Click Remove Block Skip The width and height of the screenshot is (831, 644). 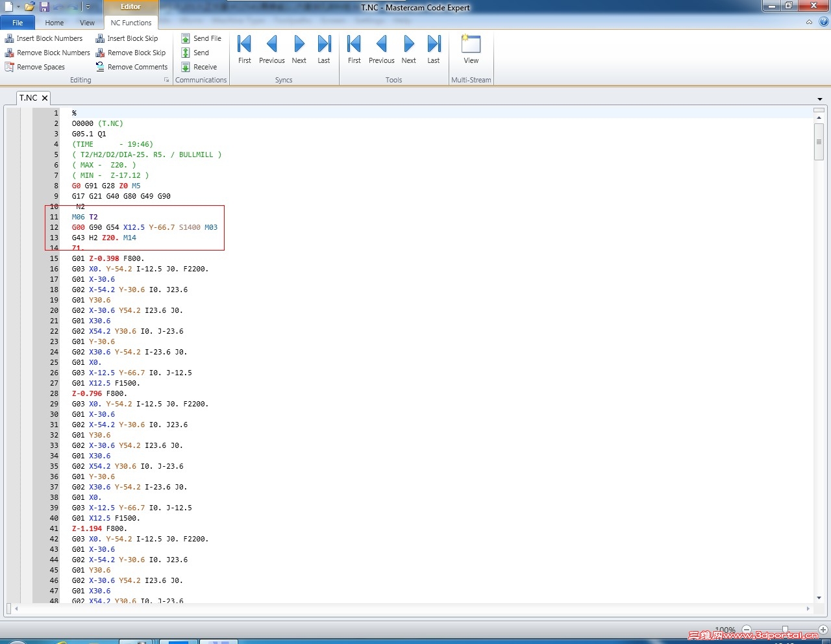(130, 53)
